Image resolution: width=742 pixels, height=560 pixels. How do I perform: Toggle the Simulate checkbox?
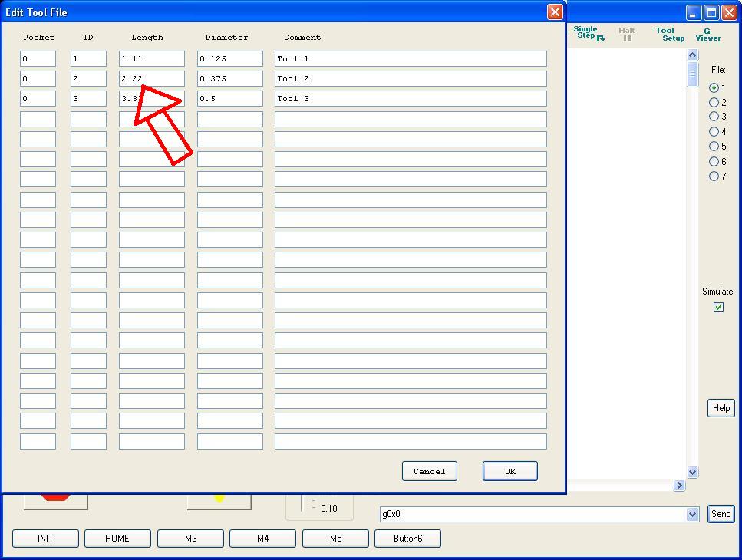click(x=718, y=308)
